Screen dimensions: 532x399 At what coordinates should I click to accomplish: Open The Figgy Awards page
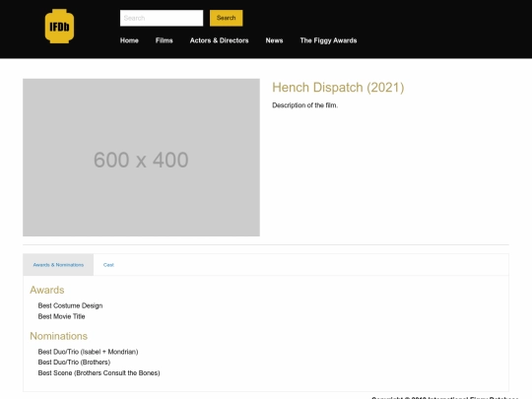[328, 40]
